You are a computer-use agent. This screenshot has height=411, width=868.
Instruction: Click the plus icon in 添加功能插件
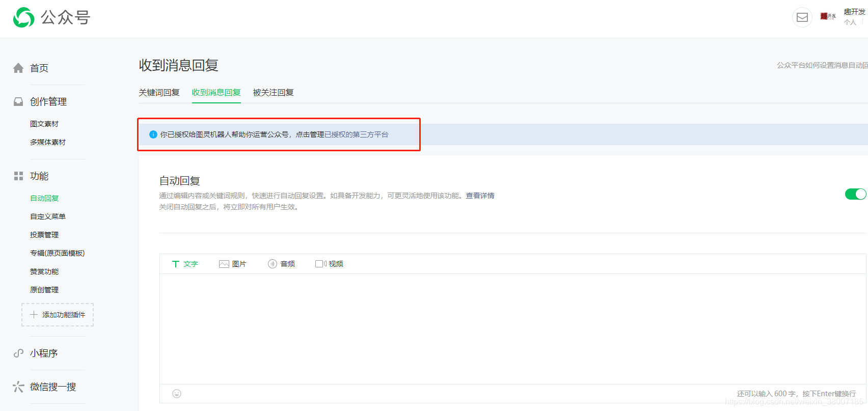(34, 315)
